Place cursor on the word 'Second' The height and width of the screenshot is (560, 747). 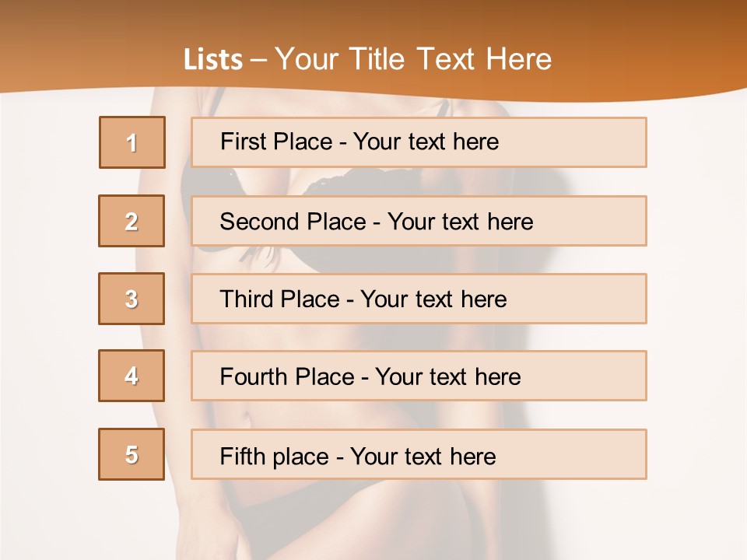tap(260, 222)
